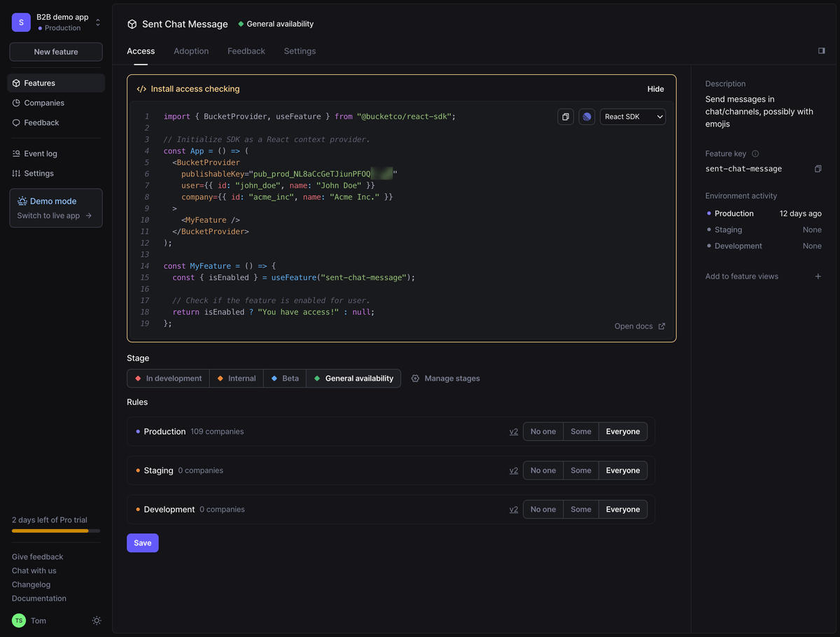840x637 pixels.
Task: Select Everyone for Production rule
Action: pyautogui.click(x=623, y=432)
